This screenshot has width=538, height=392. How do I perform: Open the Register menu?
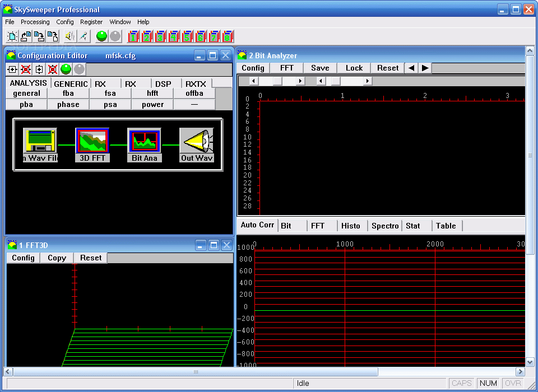pos(91,22)
